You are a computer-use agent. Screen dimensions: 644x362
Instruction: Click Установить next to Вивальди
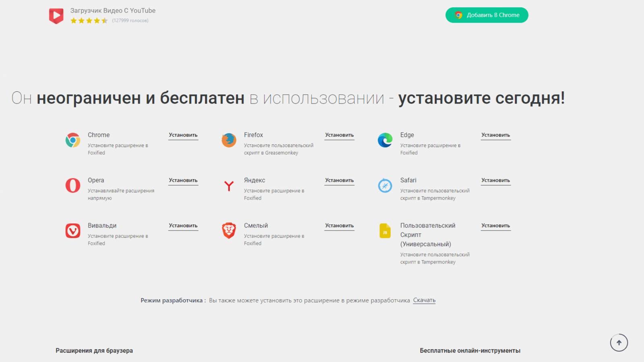pos(183,226)
